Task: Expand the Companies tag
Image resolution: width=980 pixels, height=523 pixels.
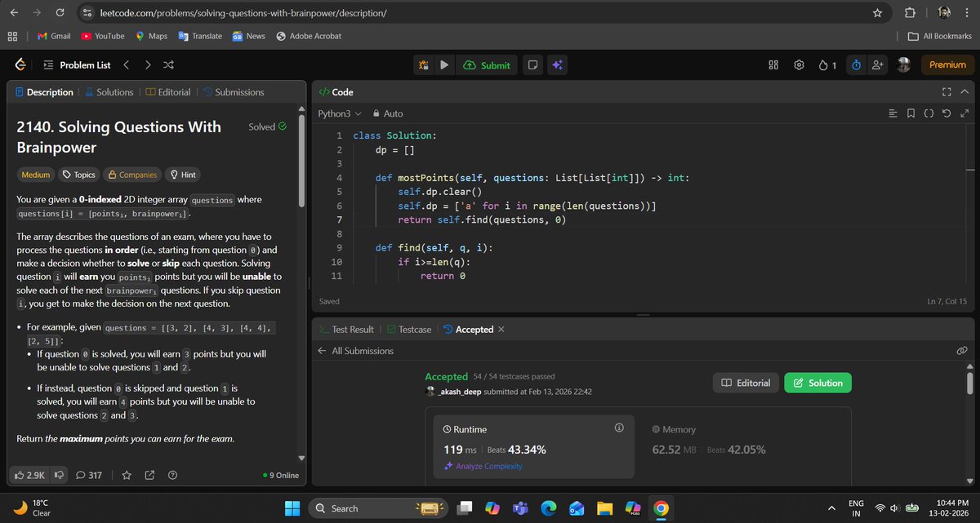Action: [x=132, y=175]
